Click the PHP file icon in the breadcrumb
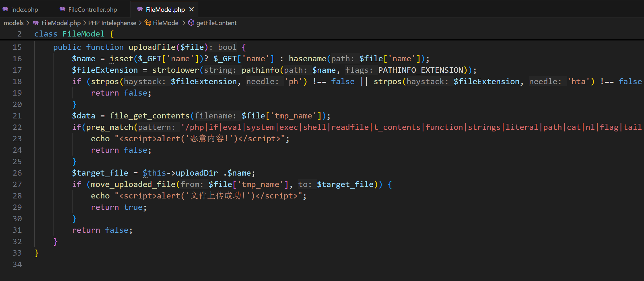Viewport: 644px width, 281px height. 36,23
